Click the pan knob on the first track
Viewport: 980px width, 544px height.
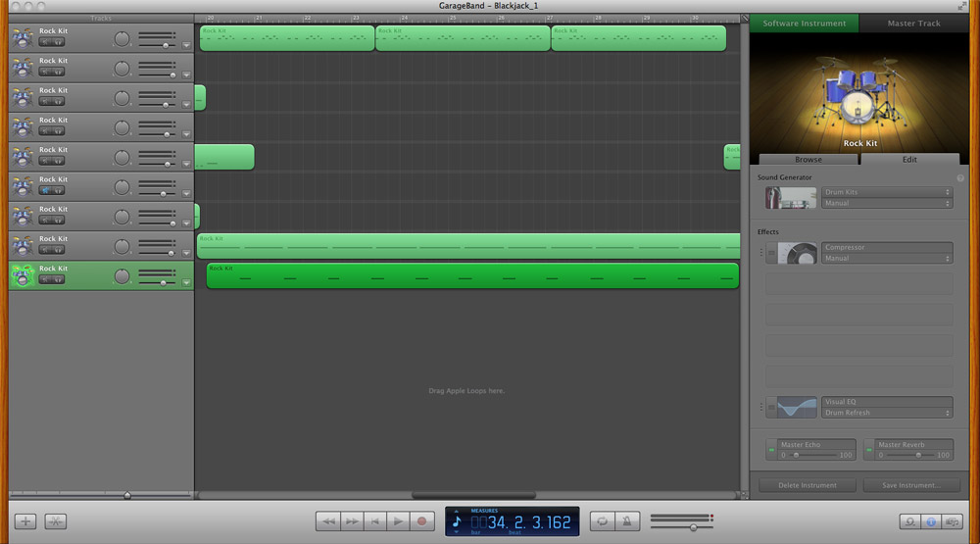(x=122, y=39)
